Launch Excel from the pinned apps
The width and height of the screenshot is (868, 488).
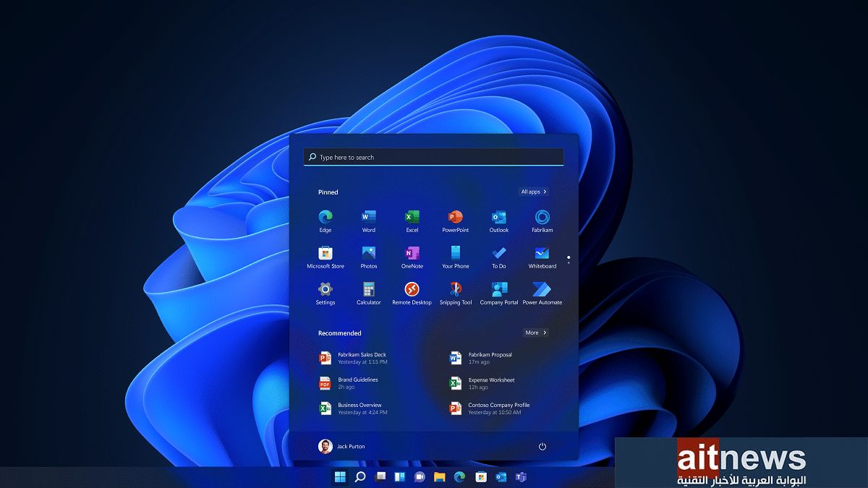coord(412,217)
